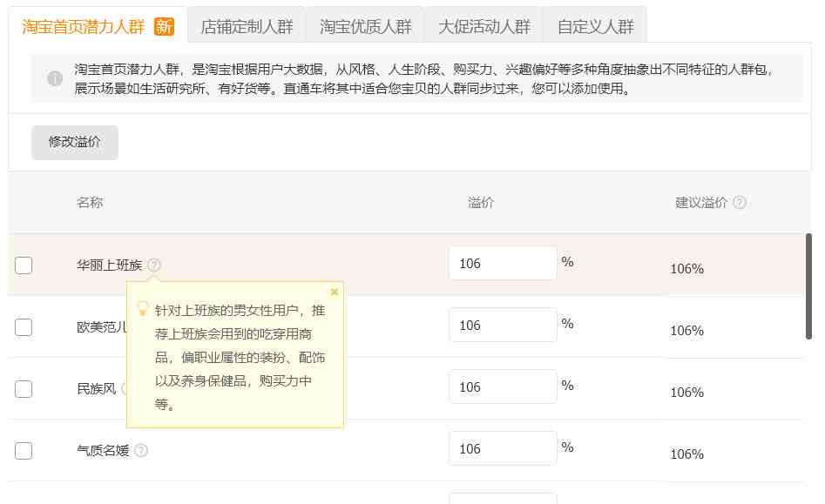Click the 溢价 column header
Screen dimensions: 825x504
click(x=481, y=202)
